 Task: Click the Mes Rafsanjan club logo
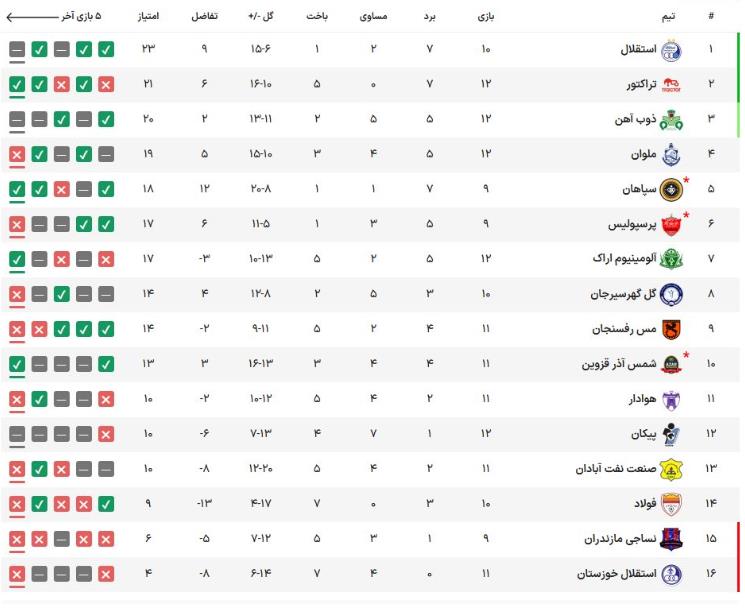coord(671,329)
